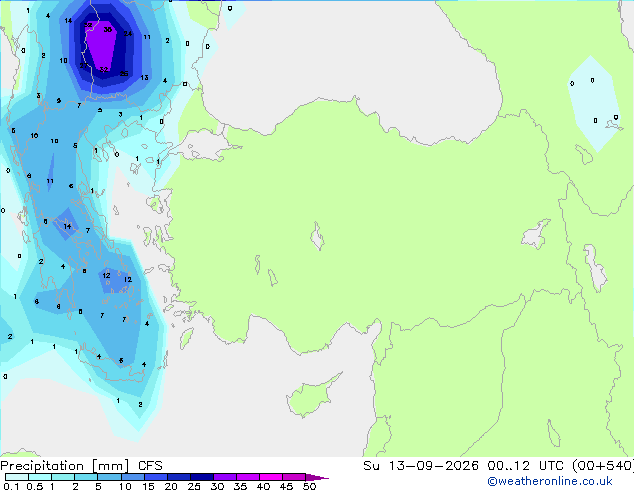Click the 15–20 mm legend swatch
This screenshot has height=490, width=634.
click(x=155, y=477)
